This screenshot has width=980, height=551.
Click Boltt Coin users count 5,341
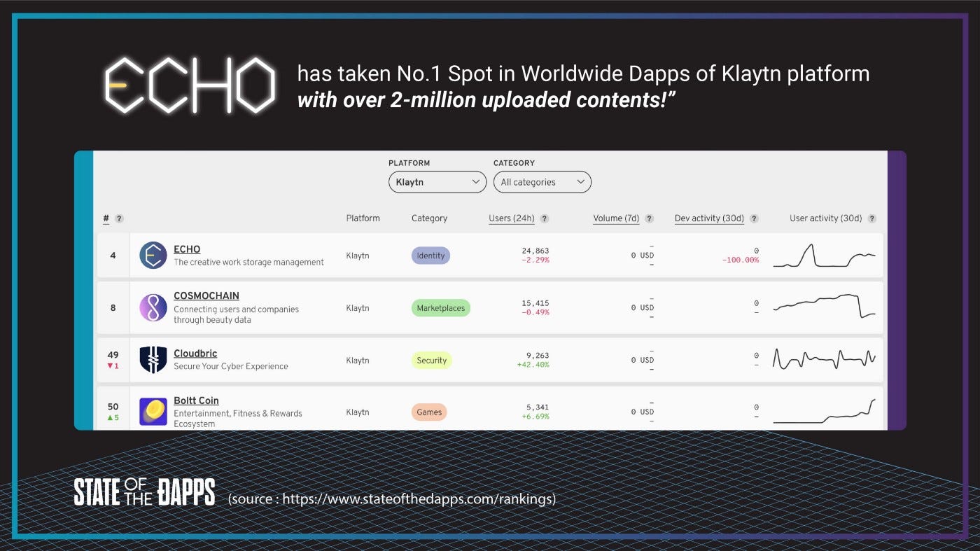[x=538, y=407]
